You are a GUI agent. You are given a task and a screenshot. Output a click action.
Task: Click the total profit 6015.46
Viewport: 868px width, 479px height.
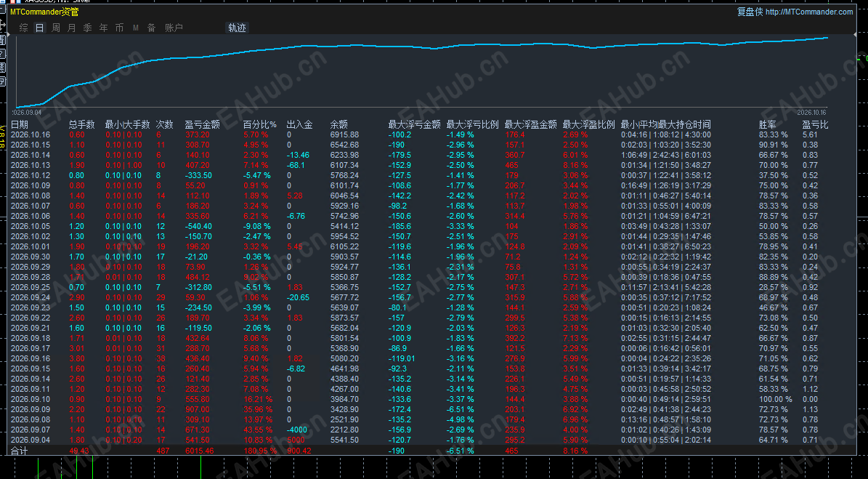199,451
